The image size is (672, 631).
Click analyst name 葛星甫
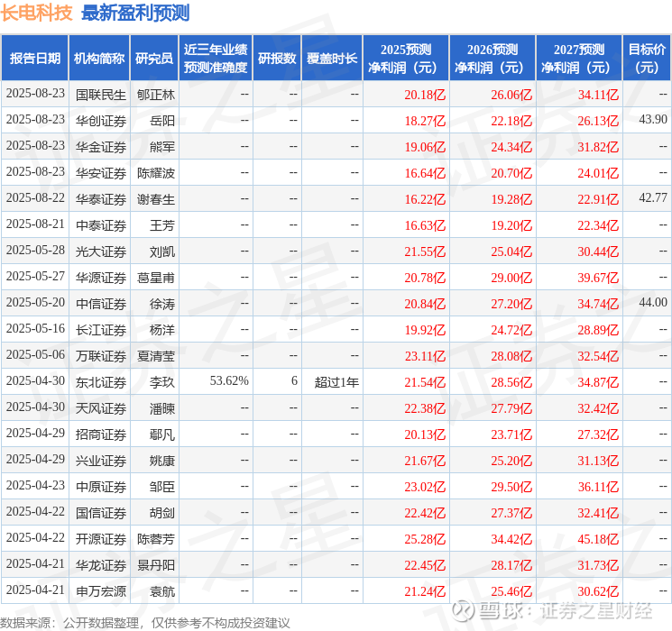[x=156, y=278]
